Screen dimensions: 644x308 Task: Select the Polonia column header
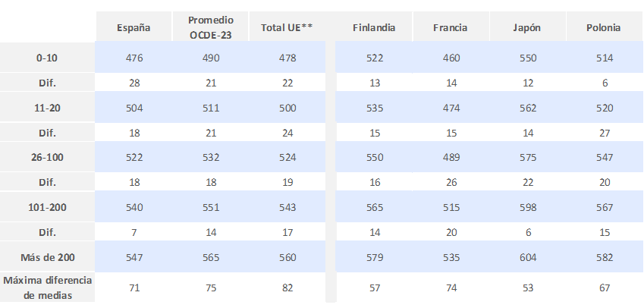603,27
